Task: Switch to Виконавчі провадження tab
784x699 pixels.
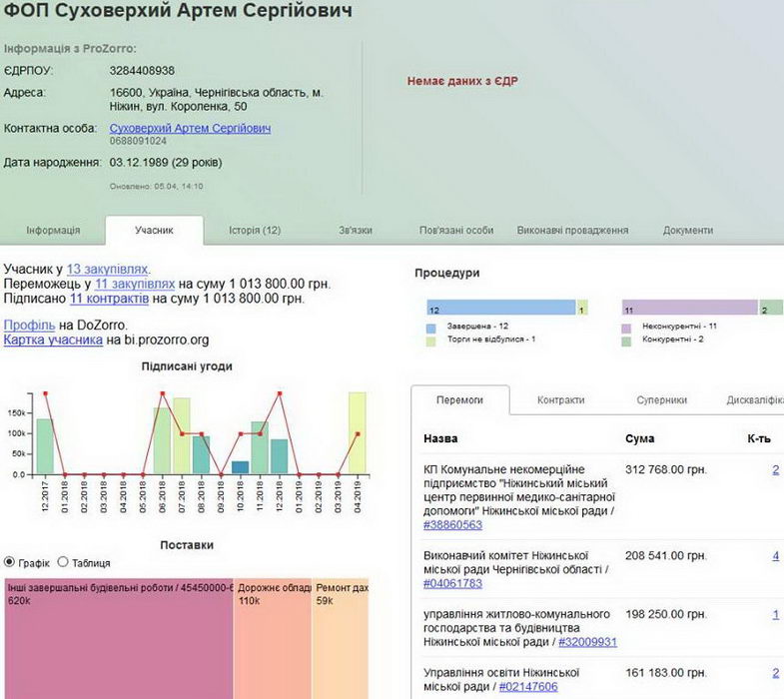Action: 572,231
